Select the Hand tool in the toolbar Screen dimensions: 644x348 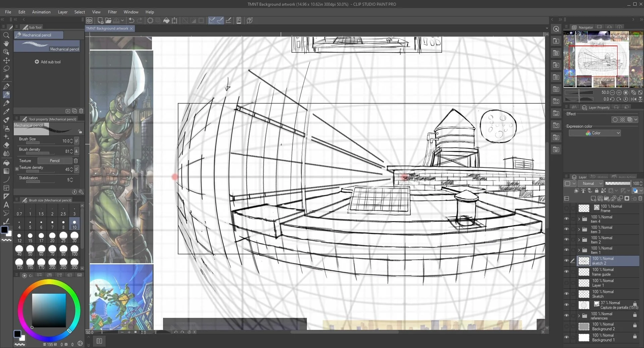point(6,43)
